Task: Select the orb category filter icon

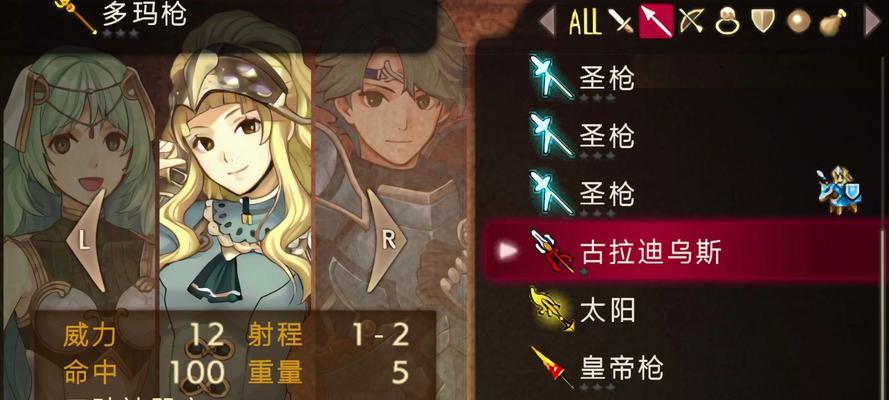Action: point(798,22)
